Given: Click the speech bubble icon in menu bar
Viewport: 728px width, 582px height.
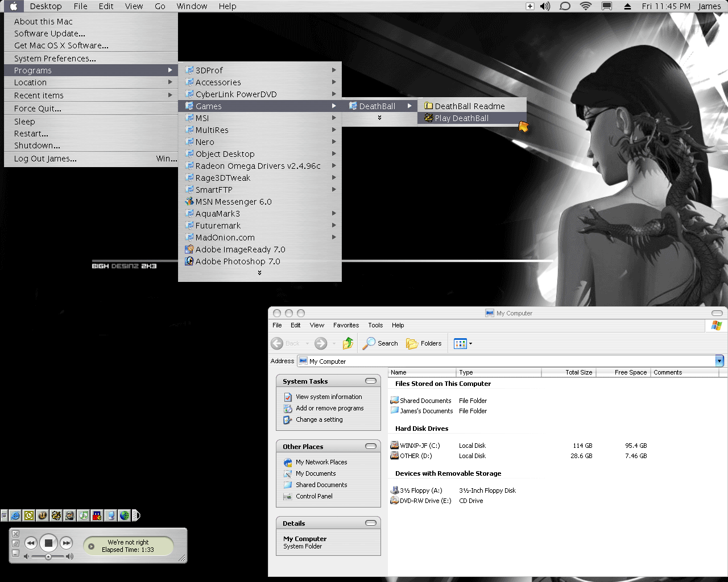Looking at the screenshot, I should coord(565,6).
